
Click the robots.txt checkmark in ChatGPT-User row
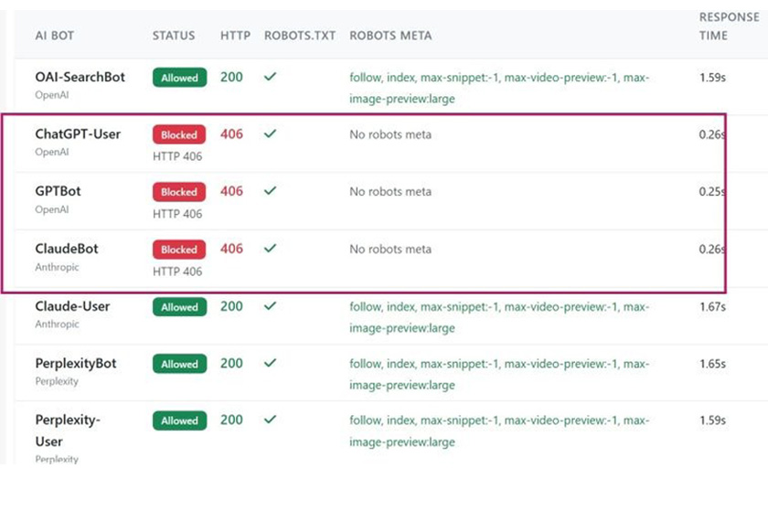click(x=270, y=134)
